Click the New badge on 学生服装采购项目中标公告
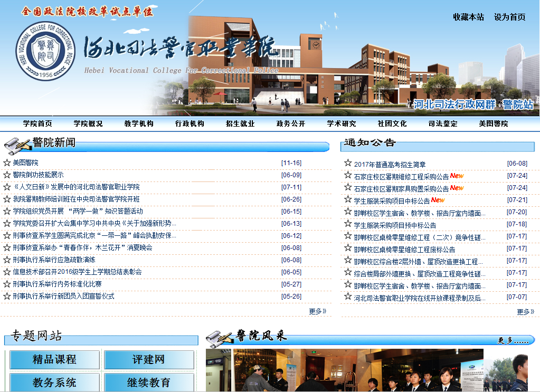Image resolution: width=540 pixels, height=392 pixels. click(438, 200)
